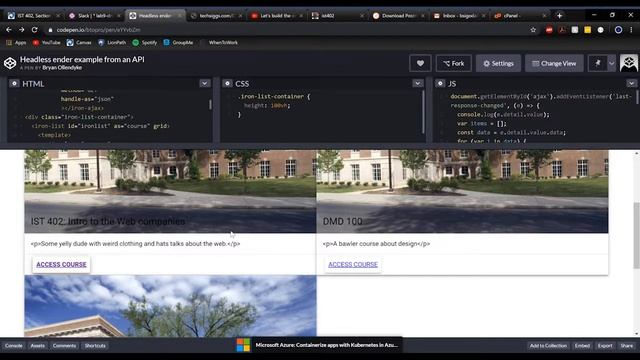This screenshot has height=360, width=640.
Task: Click the Microsoft Azure Kubernetes banner
Action: pos(319,345)
